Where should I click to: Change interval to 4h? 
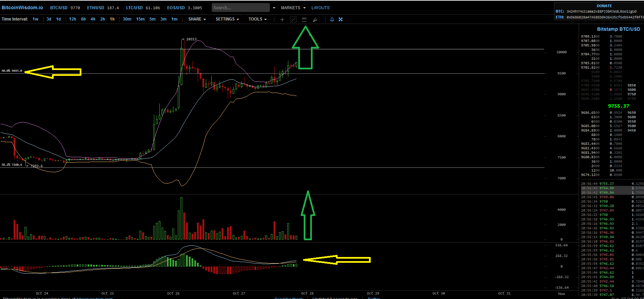point(93,19)
